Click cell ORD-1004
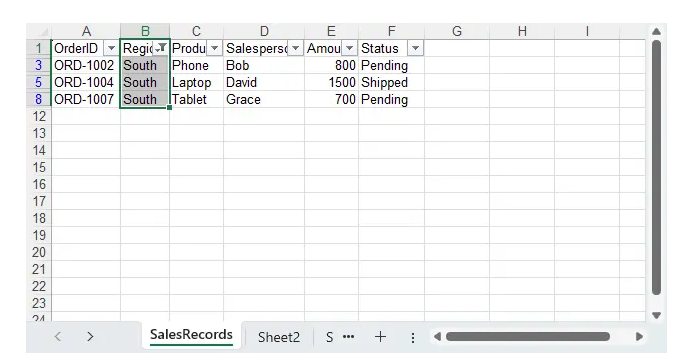This screenshot has height=362, width=684. pyautogui.click(x=86, y=82)
